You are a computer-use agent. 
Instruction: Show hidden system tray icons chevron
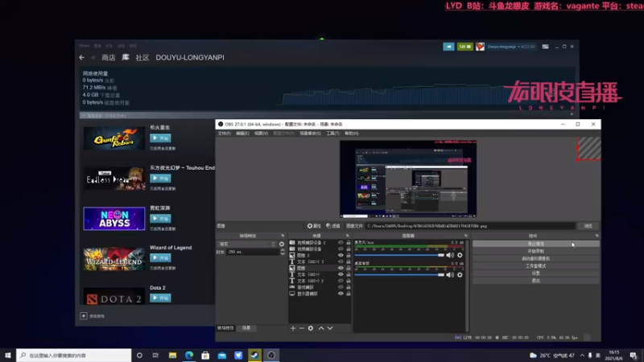click(x=582, y=356)
